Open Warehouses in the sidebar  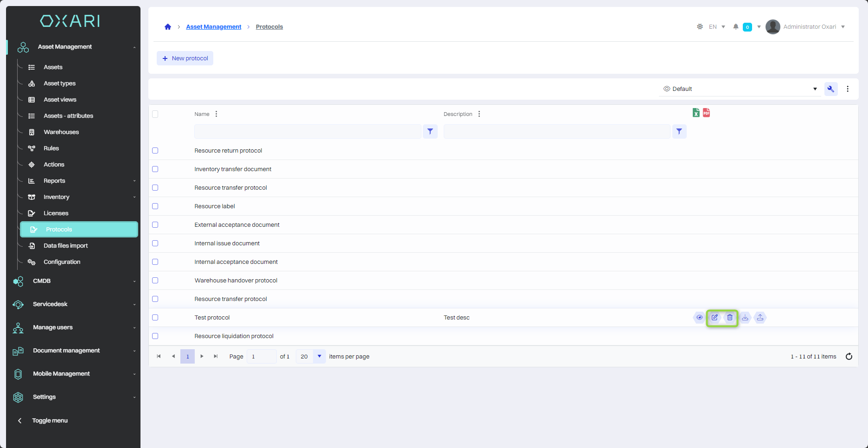click(61, 132)
